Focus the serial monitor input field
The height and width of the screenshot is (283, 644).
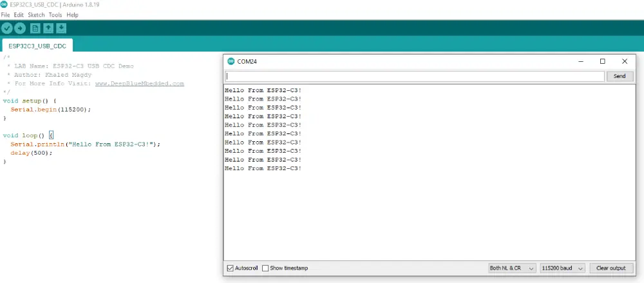414,76
